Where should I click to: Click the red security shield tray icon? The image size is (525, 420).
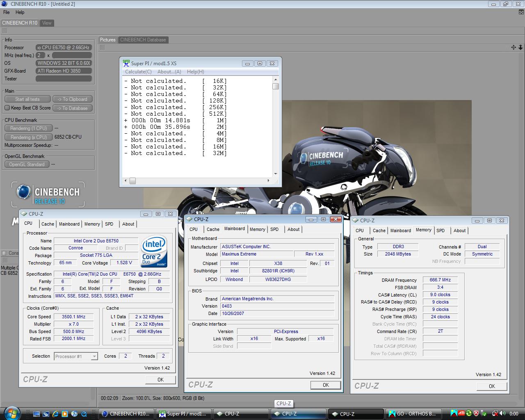point(476,413)
